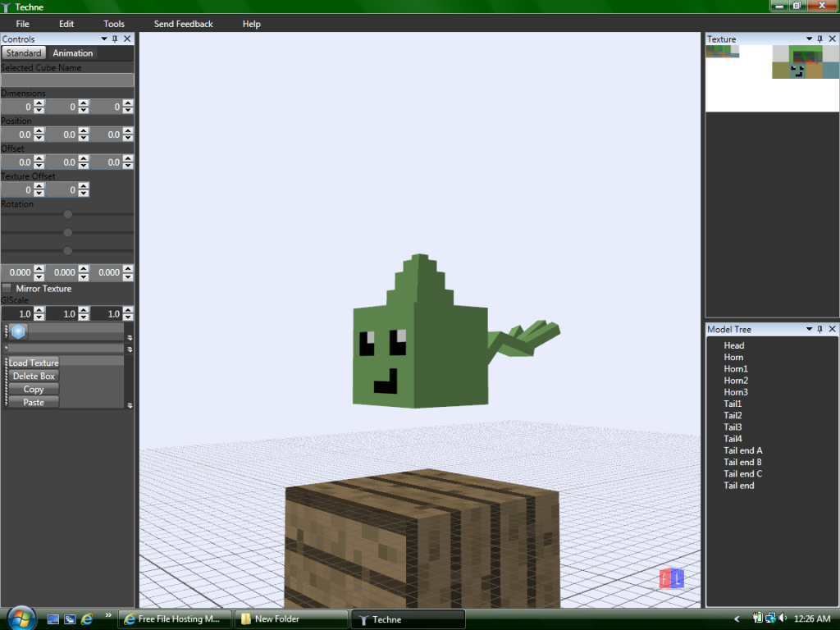Image resolution: width=840 pixels, height=630 pixels.
Task: Switch to the Standard tab
Action: click(24, 53)
